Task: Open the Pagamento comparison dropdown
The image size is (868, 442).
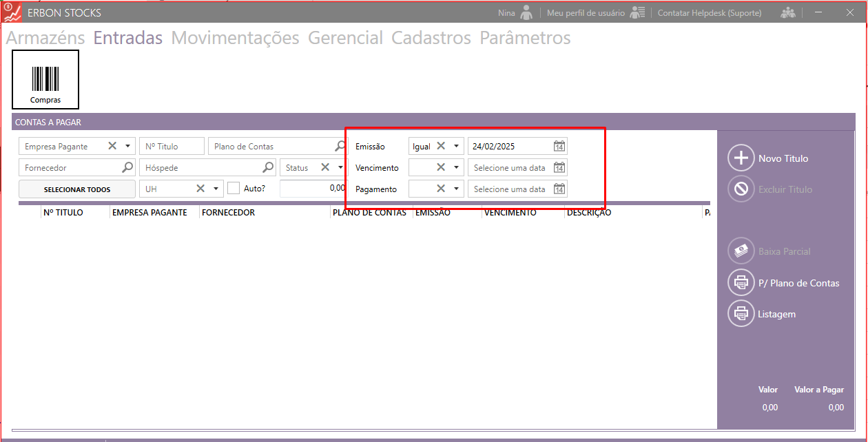Action: point(456,189)
